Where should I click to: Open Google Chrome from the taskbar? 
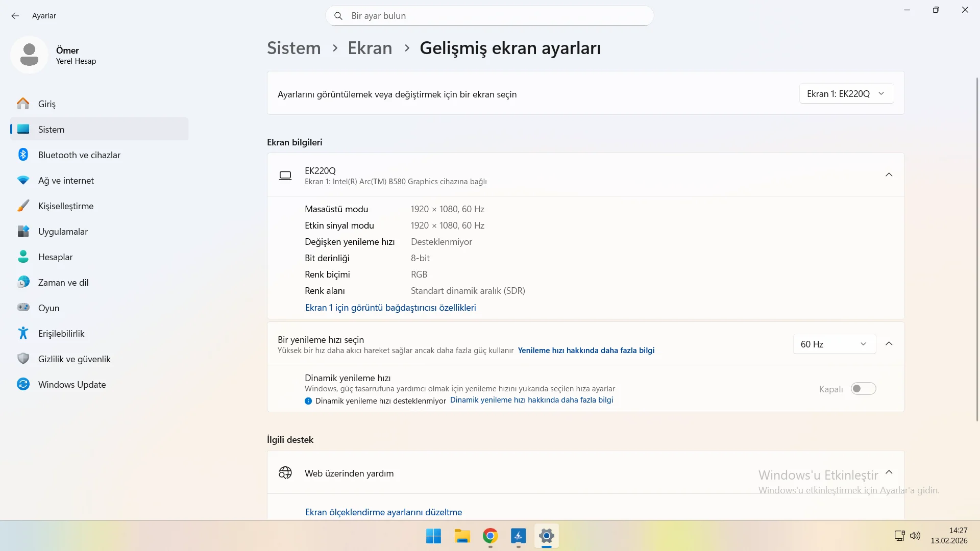click(x=490, y=536)
